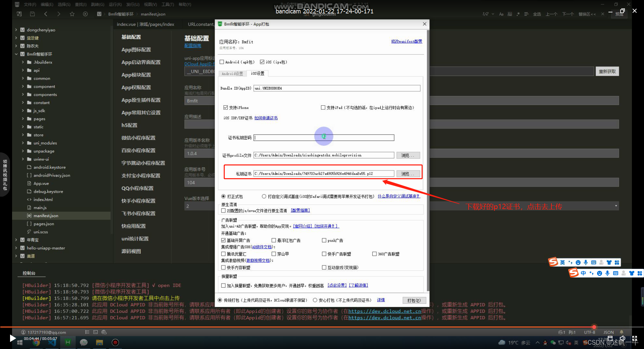
Task: Open the 发行(U) menu
Action: pos(133,4)
